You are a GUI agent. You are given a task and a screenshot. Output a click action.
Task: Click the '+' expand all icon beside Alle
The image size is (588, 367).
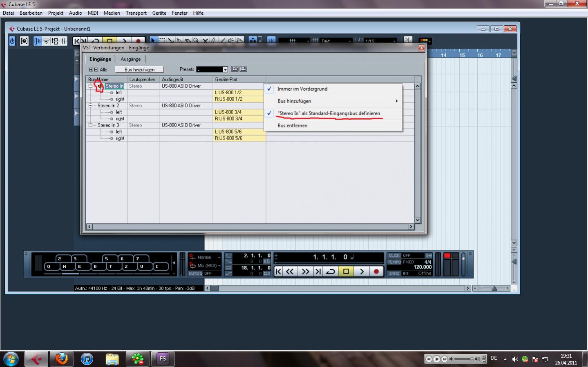pos(92,69)
